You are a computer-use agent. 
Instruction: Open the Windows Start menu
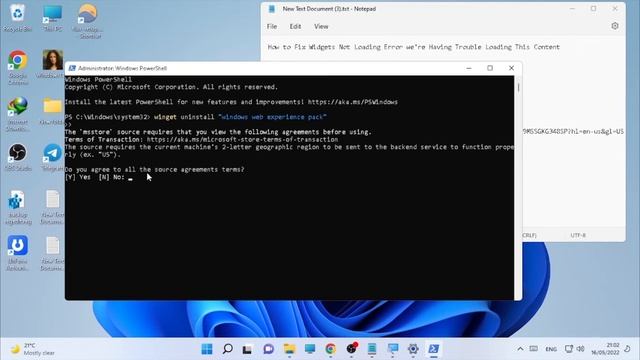[207, 349]
